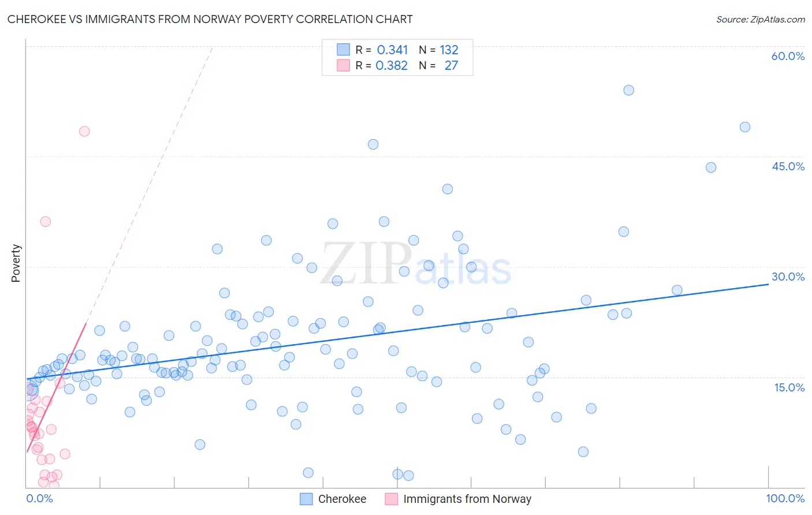812x515 pixels.
Task: Click the highest blue data point near 55%
Action: point(629,90)
